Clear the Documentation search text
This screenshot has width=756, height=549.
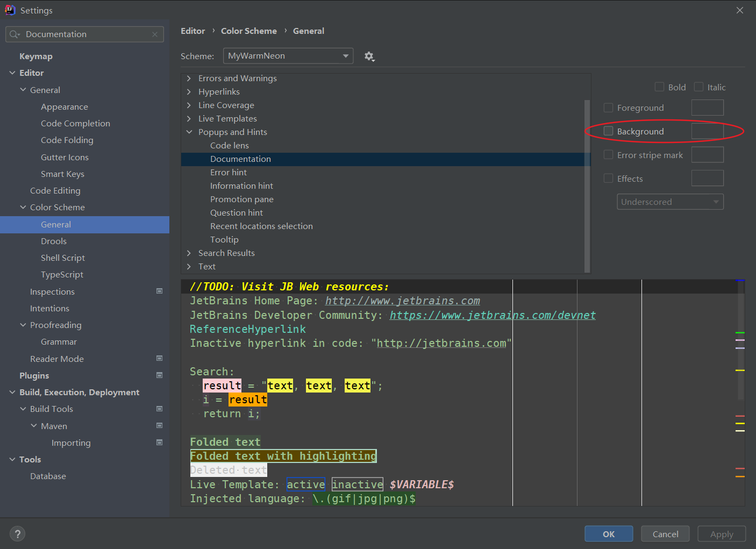tap(155, 34)
